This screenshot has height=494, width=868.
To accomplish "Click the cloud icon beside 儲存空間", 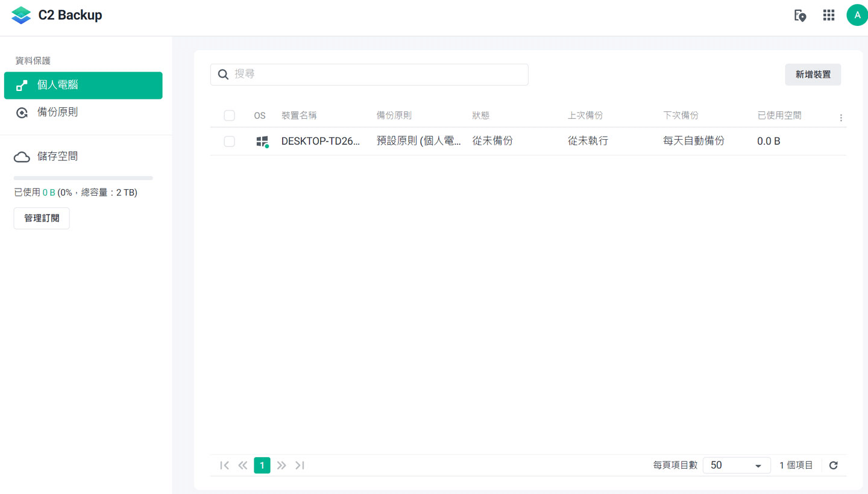I will [x=22, y=157].
